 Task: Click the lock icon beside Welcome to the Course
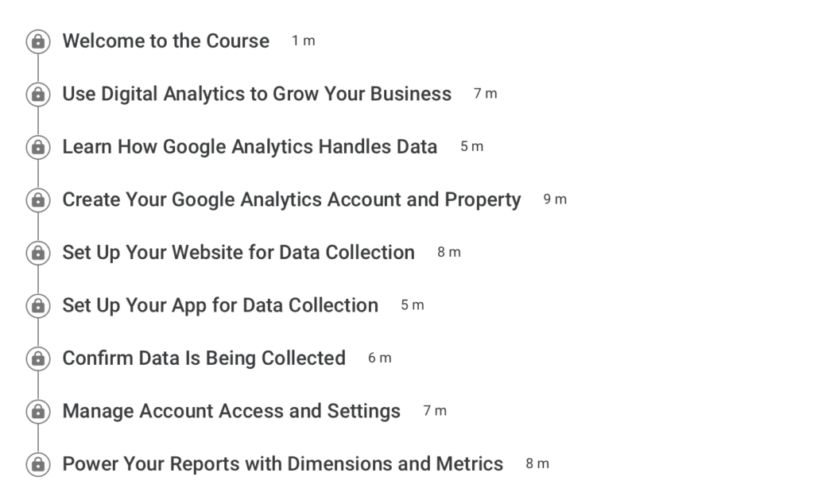pos(38,41)
